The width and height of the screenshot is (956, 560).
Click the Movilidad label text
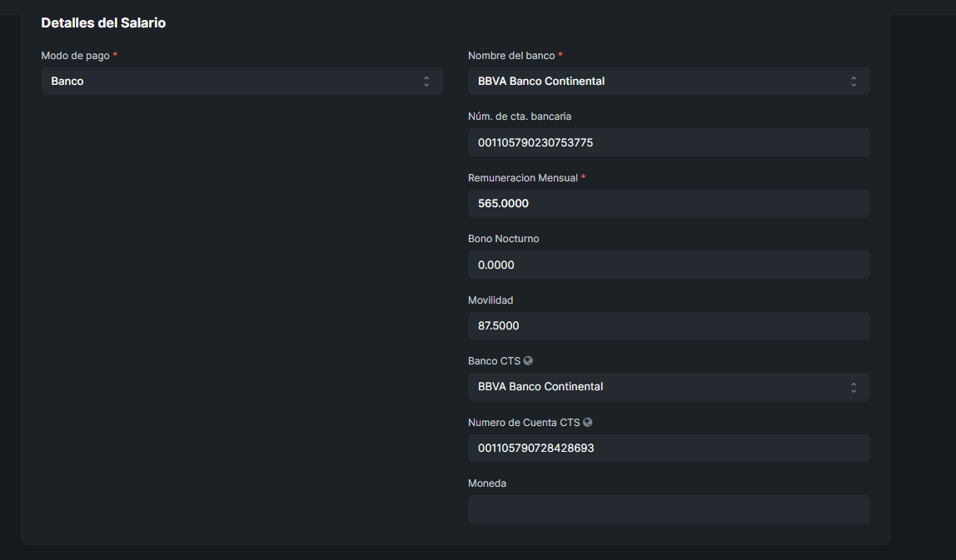point(490,300)
